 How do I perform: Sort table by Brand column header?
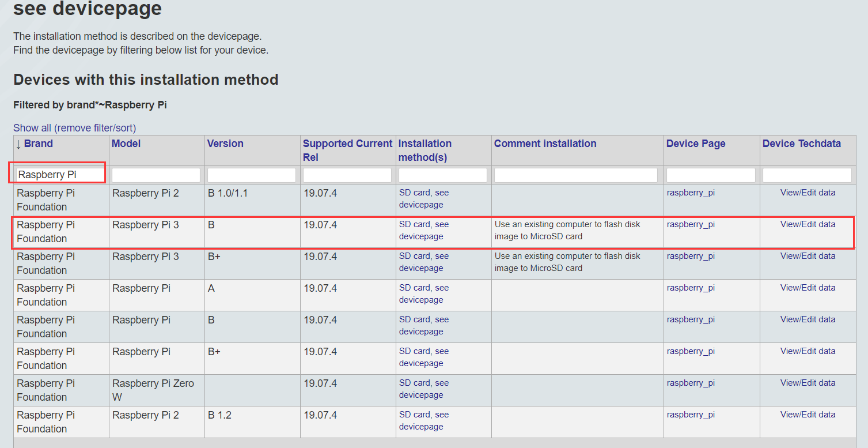click(x=38, y=144)
